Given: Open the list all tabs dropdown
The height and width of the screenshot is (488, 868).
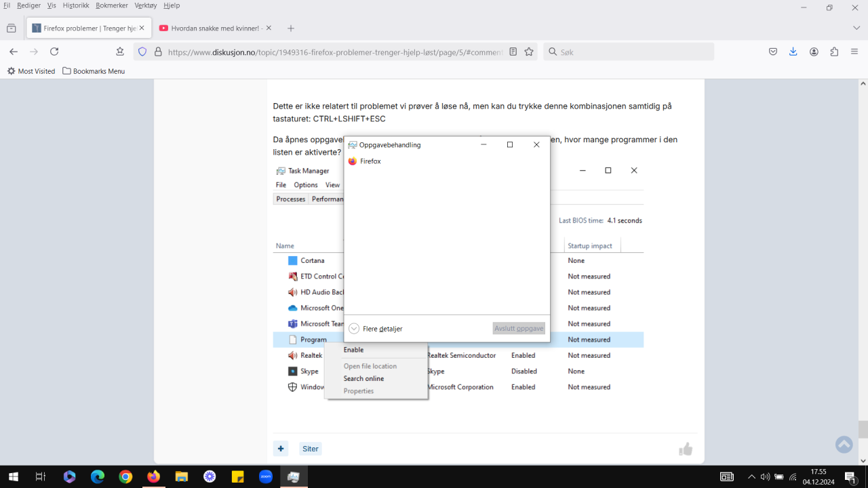Looking at the screenshot, I should (x=856, y=28).
